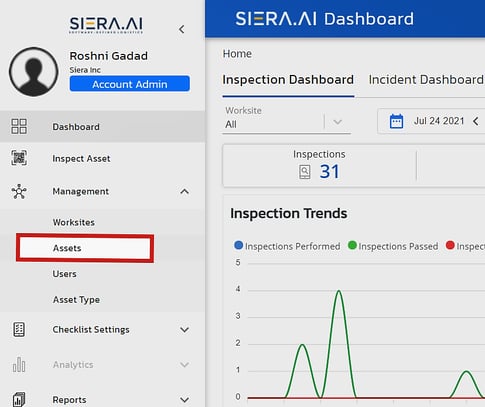Image resolution: width=485 pixels, height=407 pixels.
Task: Click the SIERA.AI Dashboard header title
Action: pyautogui.click(x=324, y=19)
